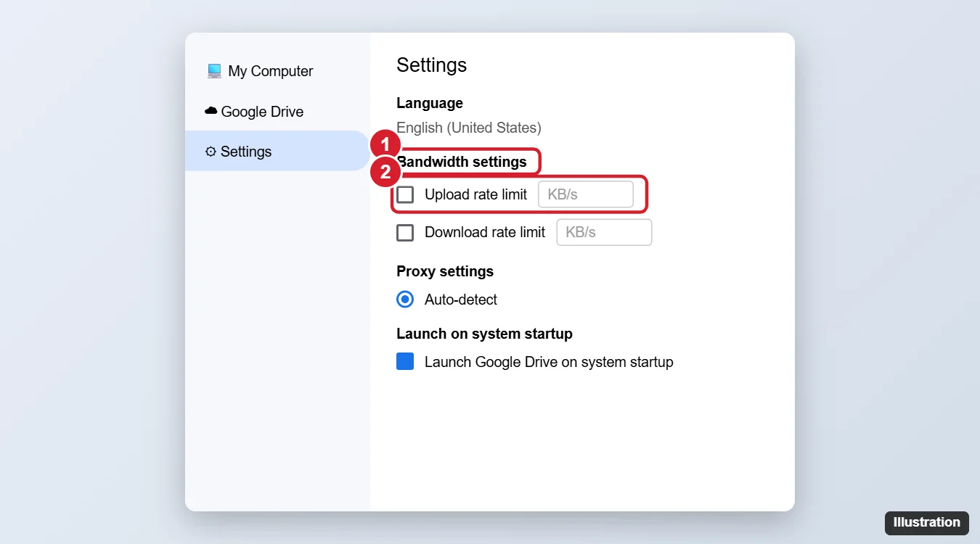Click the Upload rate limit label
Viewport: 980px width, 544px height.
click(x=476, y=194)
